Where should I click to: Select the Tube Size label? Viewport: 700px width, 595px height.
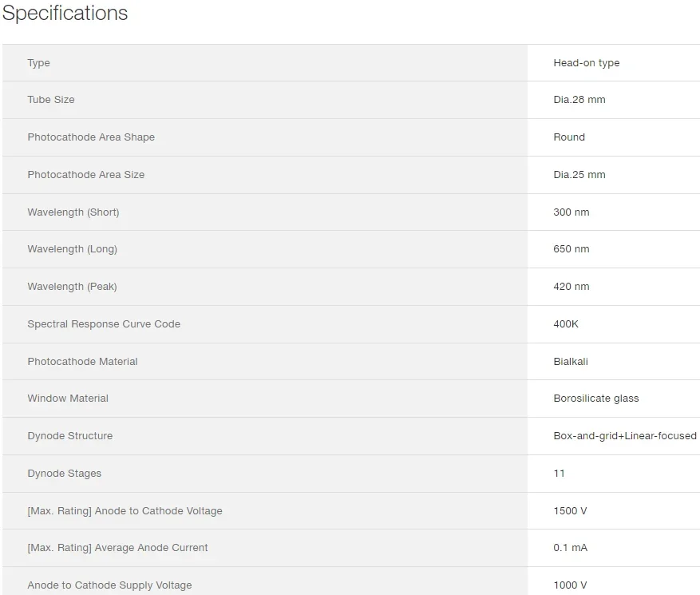pyautogui.click(x=51, y=100)
